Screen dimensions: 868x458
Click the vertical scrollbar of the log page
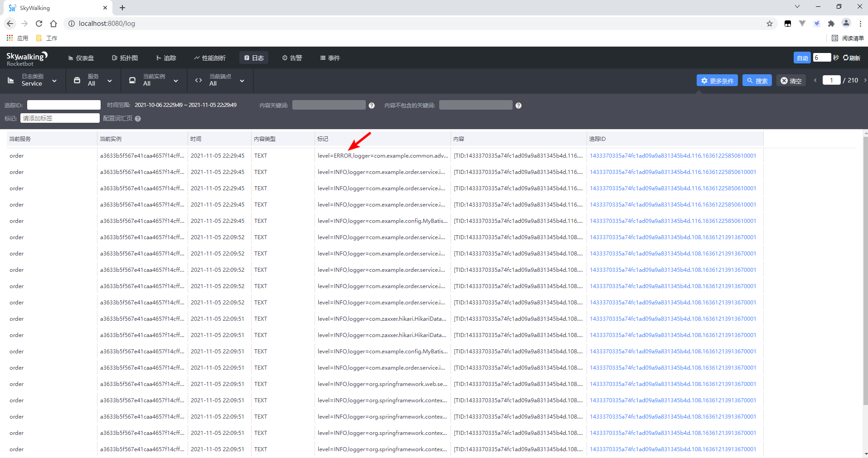[865, 272]
